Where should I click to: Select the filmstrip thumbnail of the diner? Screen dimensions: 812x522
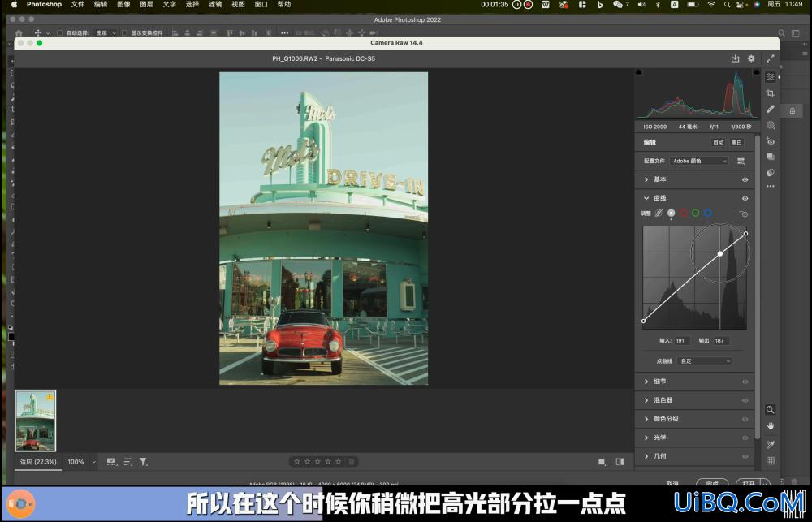[x=35, y=421]
